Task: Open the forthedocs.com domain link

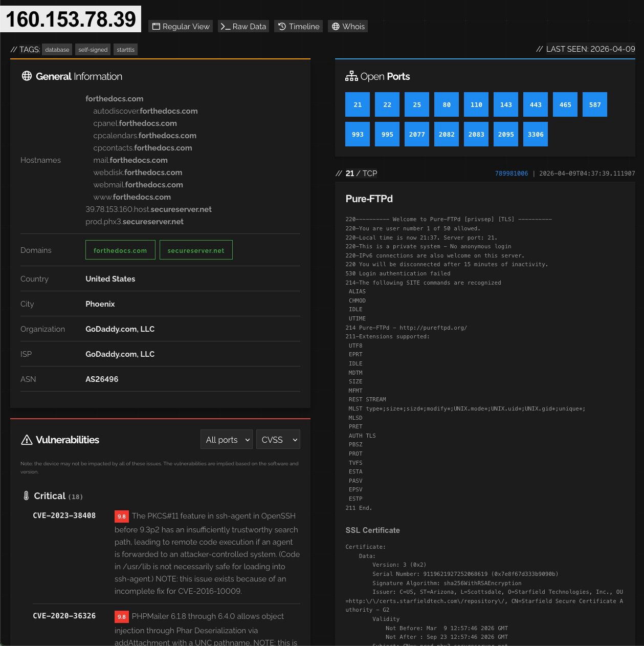Action: click(120, 250)
